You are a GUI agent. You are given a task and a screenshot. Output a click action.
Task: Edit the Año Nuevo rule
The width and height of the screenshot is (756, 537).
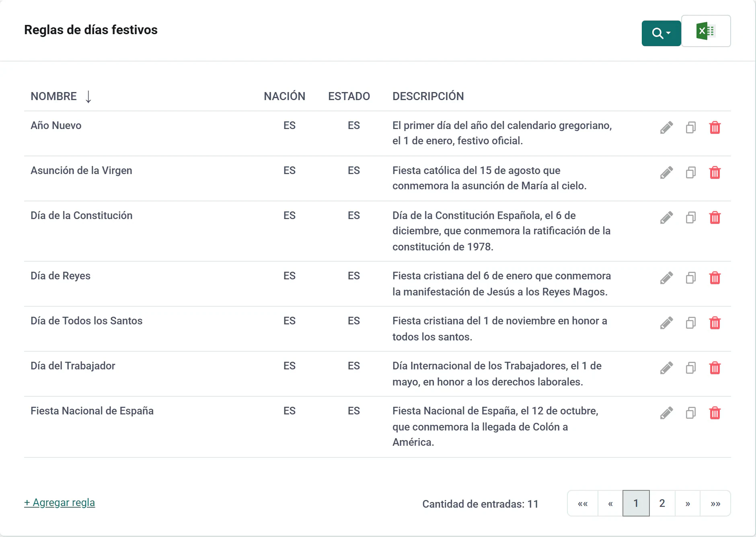point(666,128)
